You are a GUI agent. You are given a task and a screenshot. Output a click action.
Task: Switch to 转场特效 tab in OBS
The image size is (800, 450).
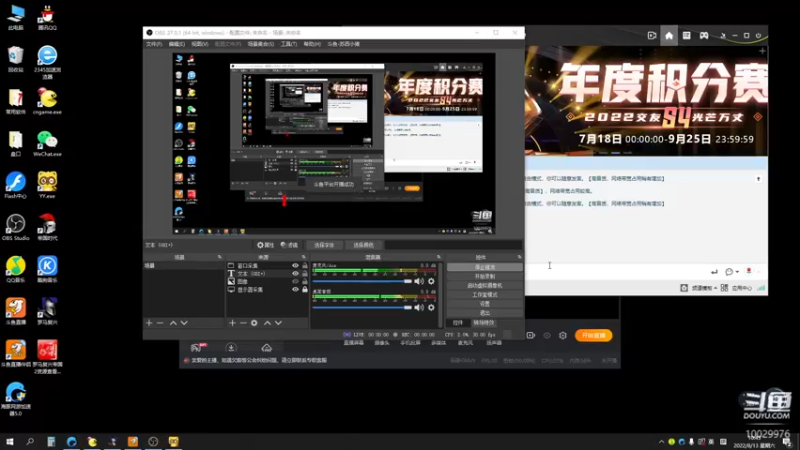pos(484,323)
